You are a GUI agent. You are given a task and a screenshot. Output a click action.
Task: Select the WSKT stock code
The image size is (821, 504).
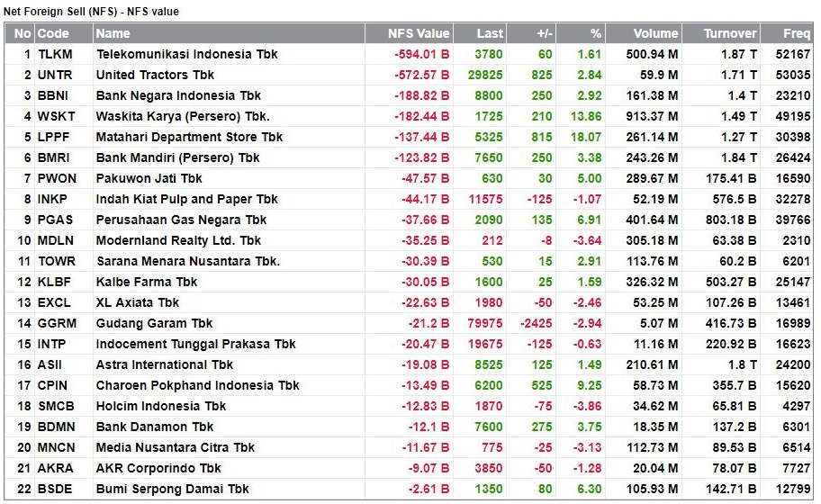pyautogui.click(x=56, y=116)
